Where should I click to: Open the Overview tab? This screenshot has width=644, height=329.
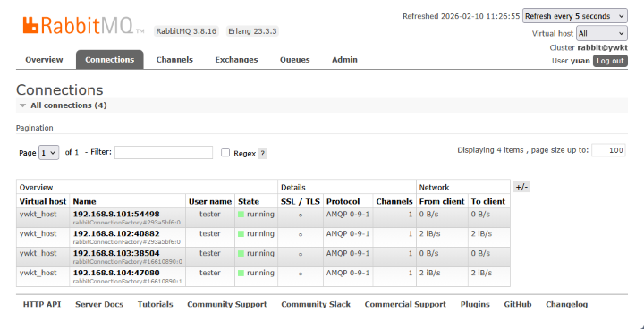pos(44,60)
